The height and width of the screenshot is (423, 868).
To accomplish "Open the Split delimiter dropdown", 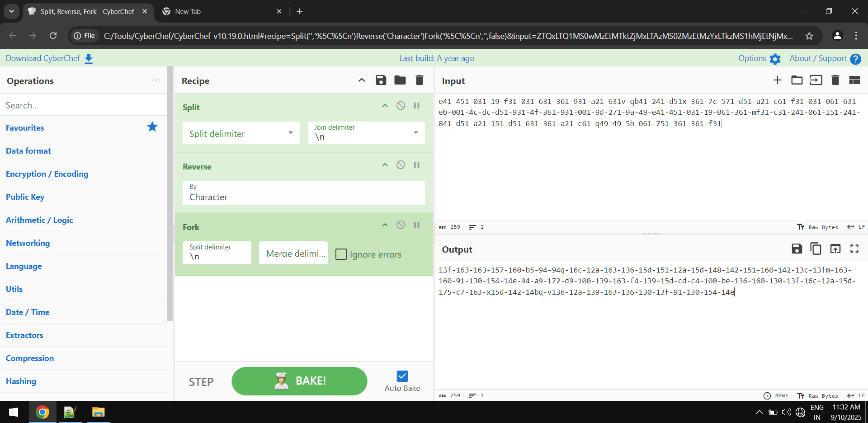I will (x=241, y=133).
